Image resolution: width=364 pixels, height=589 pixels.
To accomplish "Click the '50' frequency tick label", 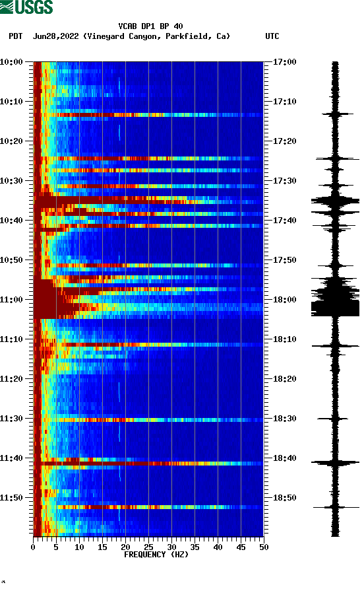I will pos(264,547).
